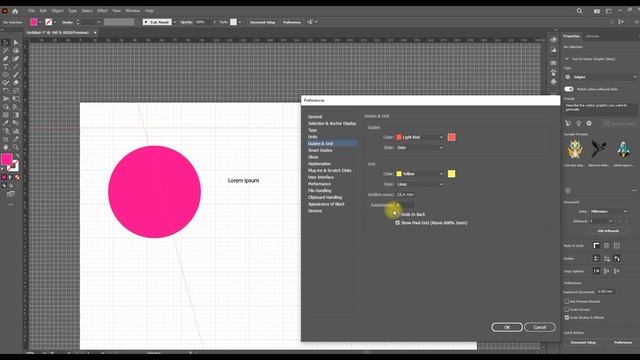Select the Ellipse shape tool

coord(6,75)
